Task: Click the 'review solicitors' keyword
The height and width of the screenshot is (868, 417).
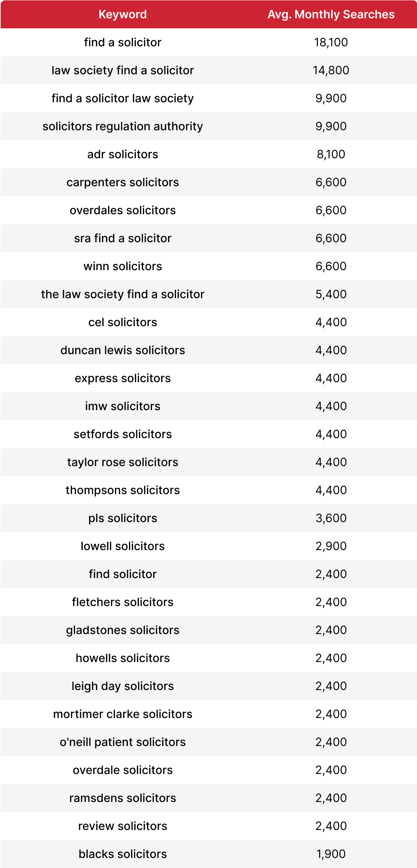Action: [x=122, y=826]
